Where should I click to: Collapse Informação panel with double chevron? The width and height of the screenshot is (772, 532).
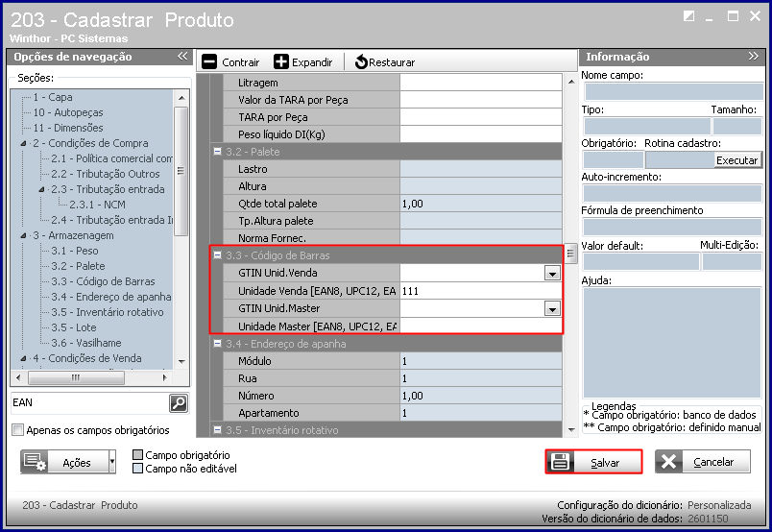click(x=753, y=56)
